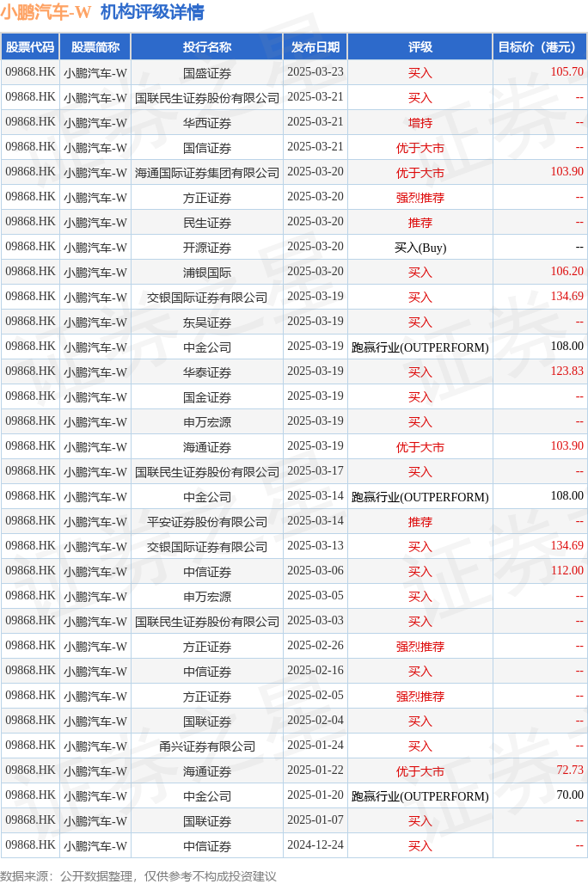Click the 目标价（港元） column header

point(540,46)
